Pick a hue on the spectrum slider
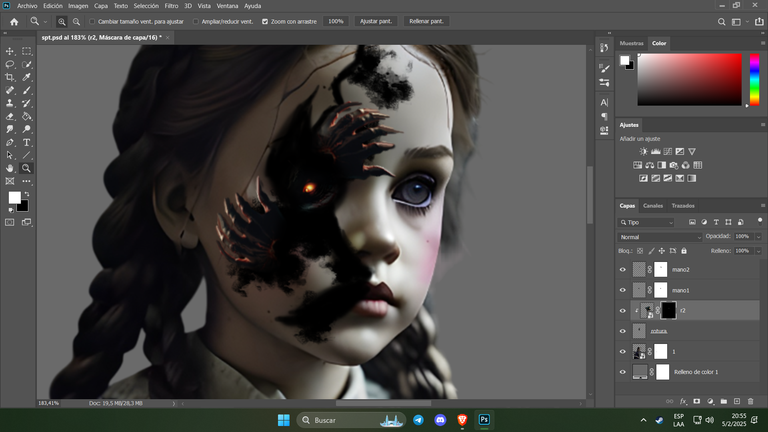768x432 pixels. click(x=754, y=79)
